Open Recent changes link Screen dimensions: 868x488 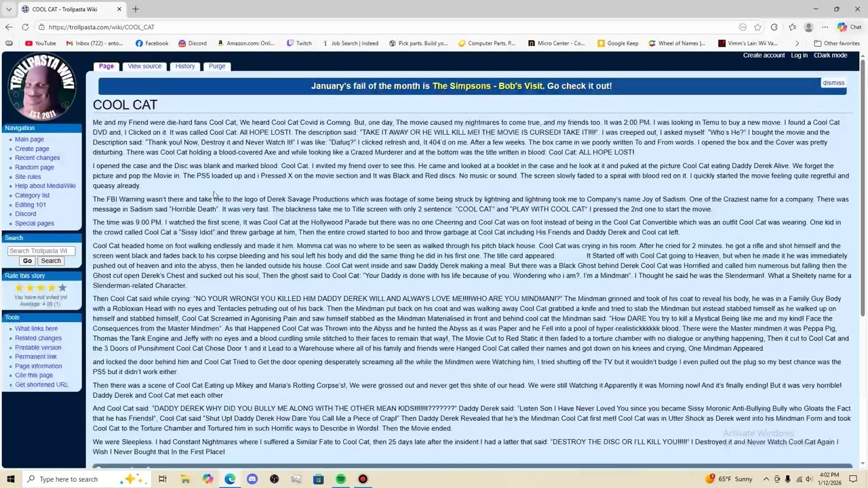[x=37, y=158]
